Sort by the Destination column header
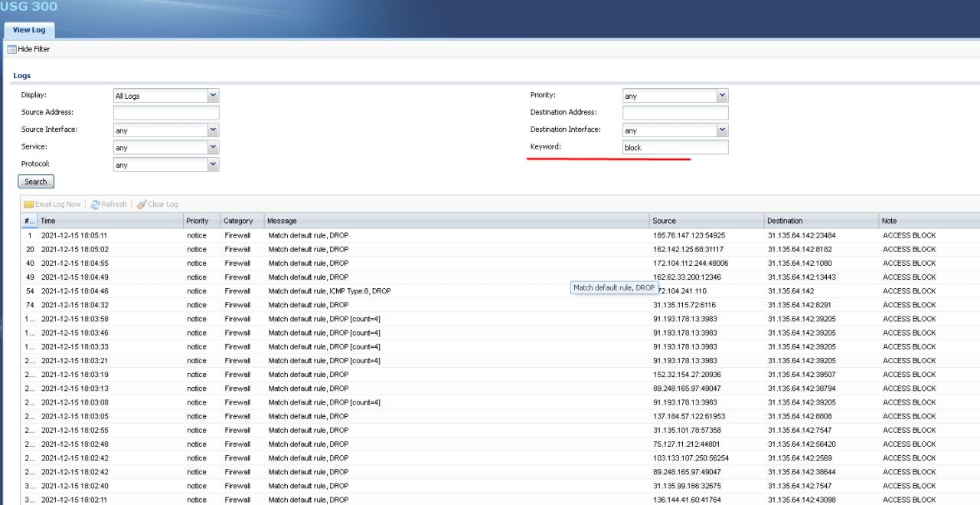Screen dimensions: 980x505 (822, 221)
